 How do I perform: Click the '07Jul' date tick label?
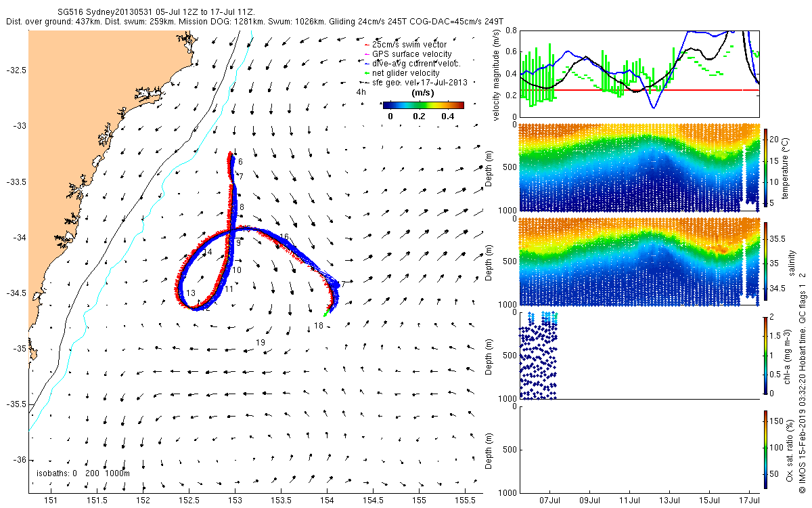pyautogui.click(x=549, y=501)
